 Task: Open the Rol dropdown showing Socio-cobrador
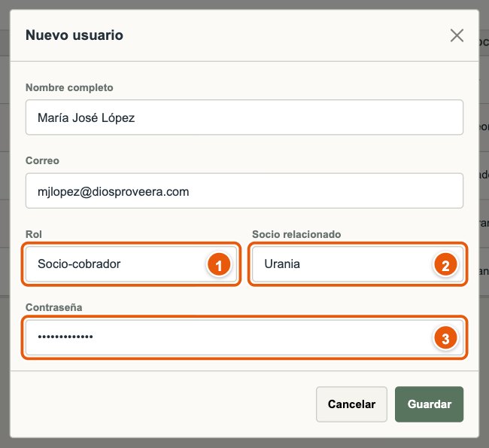click(131, 264)
